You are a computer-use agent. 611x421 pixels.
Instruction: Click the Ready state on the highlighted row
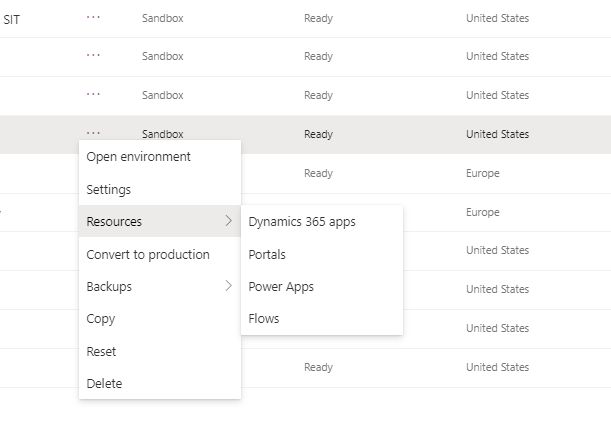point(318,134)
